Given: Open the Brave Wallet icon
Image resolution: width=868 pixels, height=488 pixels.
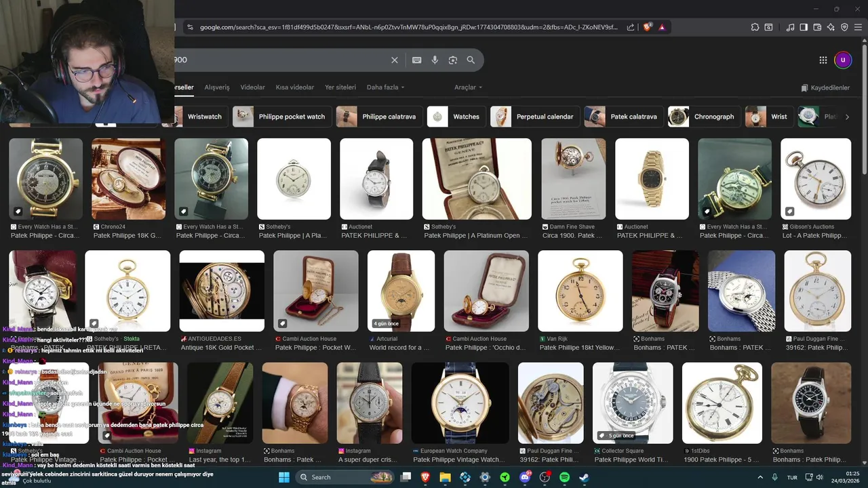Looking at the screenshot, I should (x=817, y=27).
